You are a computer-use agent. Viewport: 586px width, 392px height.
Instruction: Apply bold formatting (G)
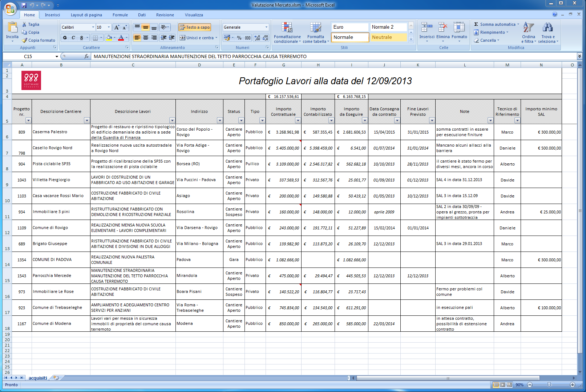tap(65, 38)
